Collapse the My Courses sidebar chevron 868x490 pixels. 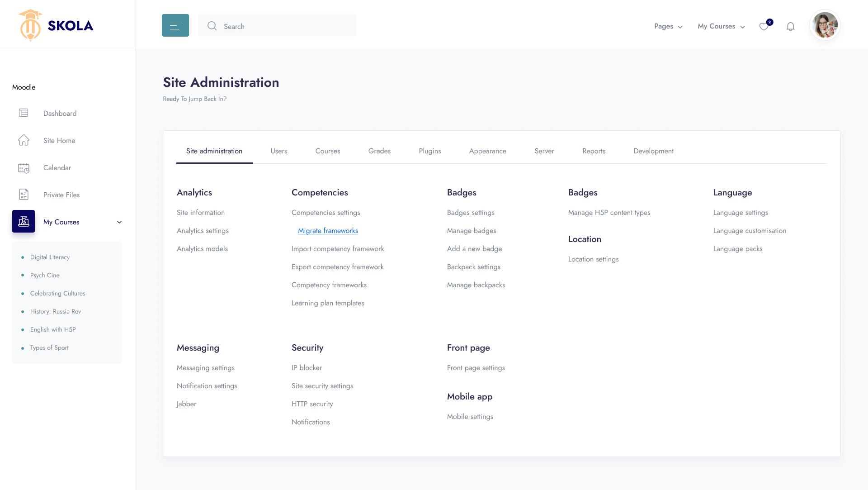tap(119, 222)
